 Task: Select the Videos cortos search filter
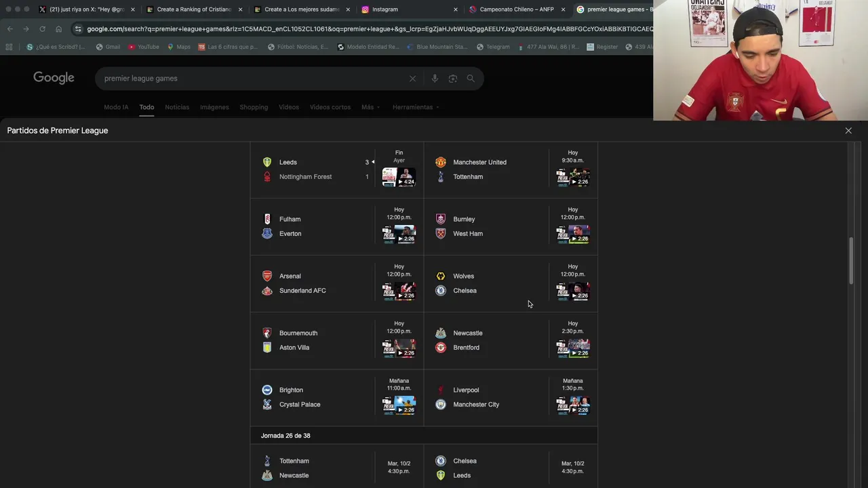coord(330,107)
